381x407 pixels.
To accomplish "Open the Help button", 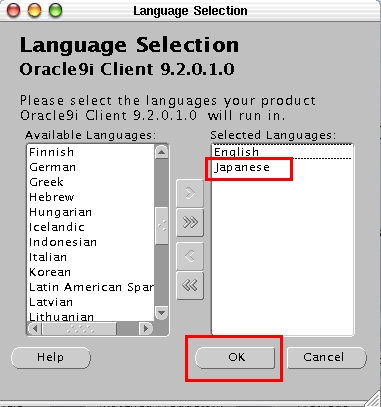I will pyautogui.click(x=51, y=357).
